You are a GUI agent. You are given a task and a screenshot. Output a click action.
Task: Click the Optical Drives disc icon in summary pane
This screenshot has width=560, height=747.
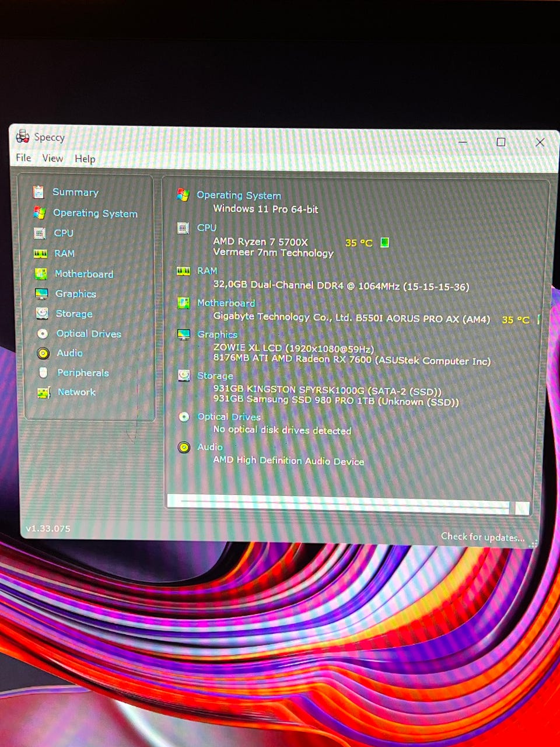click(184, 417)
